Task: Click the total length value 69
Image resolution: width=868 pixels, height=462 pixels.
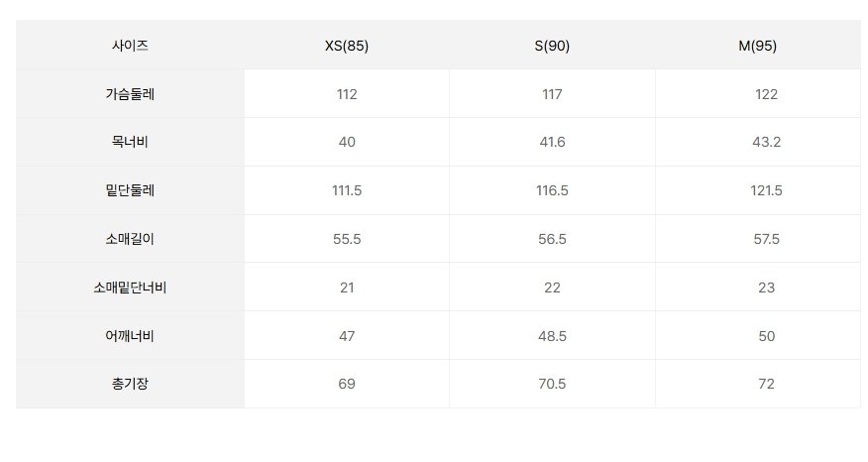Action: tap(347, 384)
